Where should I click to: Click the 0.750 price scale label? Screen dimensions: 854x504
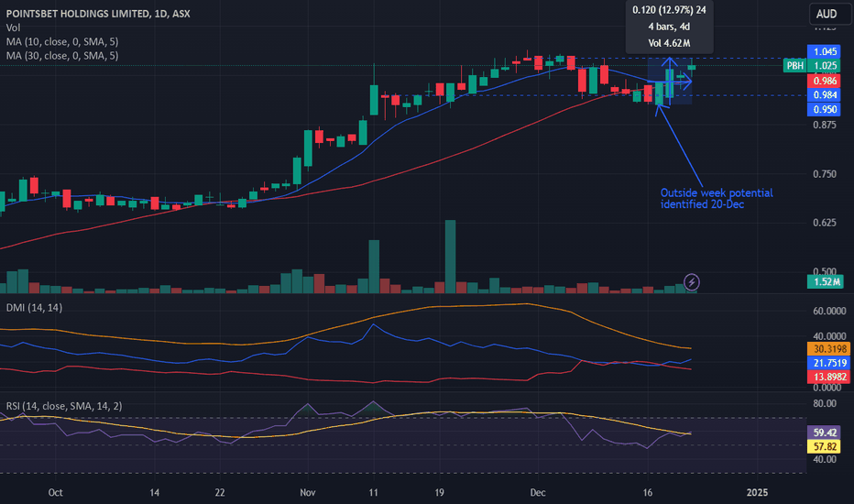pyautogui.click(x=824, y=174)
